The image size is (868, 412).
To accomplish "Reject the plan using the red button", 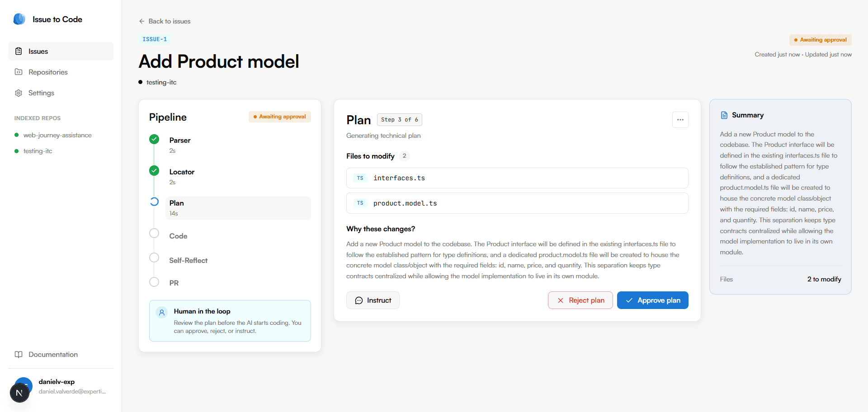I will click(x=580, y=300).
